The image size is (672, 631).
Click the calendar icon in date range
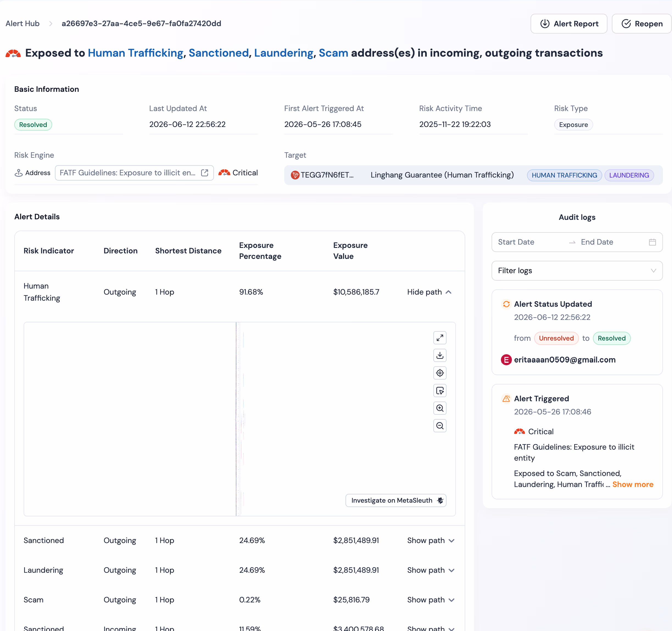click(653, 242)
